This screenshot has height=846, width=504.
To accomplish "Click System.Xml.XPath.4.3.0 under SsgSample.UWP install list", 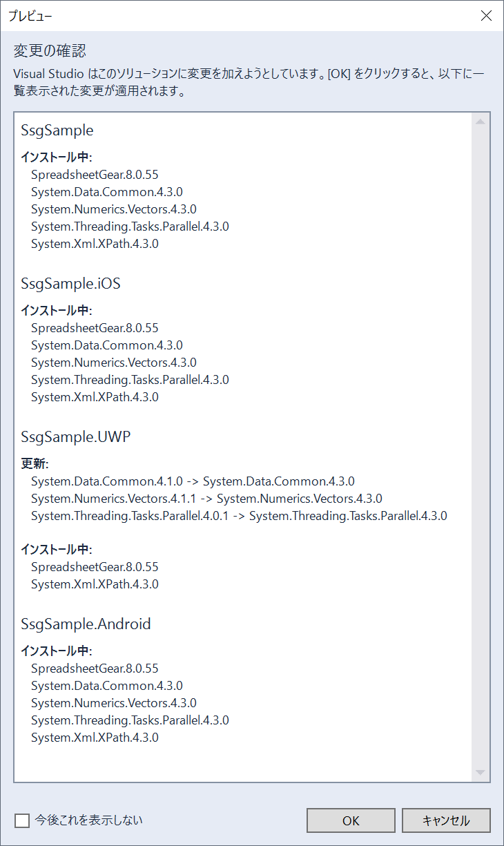I will 95,584.
